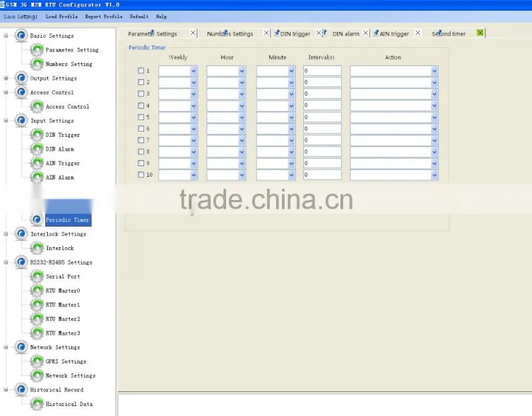Enable periodic timer row 8 checkbox
The image size is (532, 416).
click(141, 152)
